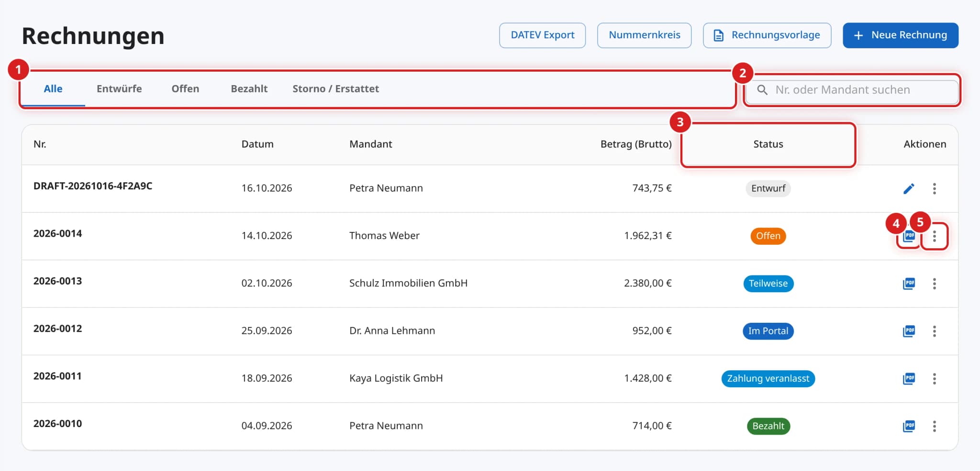Image resolution: width=980 pixels, height=471 pixels.
Task: Select client Schulz Immobilien GmbH
Action: tap(408, 283)
